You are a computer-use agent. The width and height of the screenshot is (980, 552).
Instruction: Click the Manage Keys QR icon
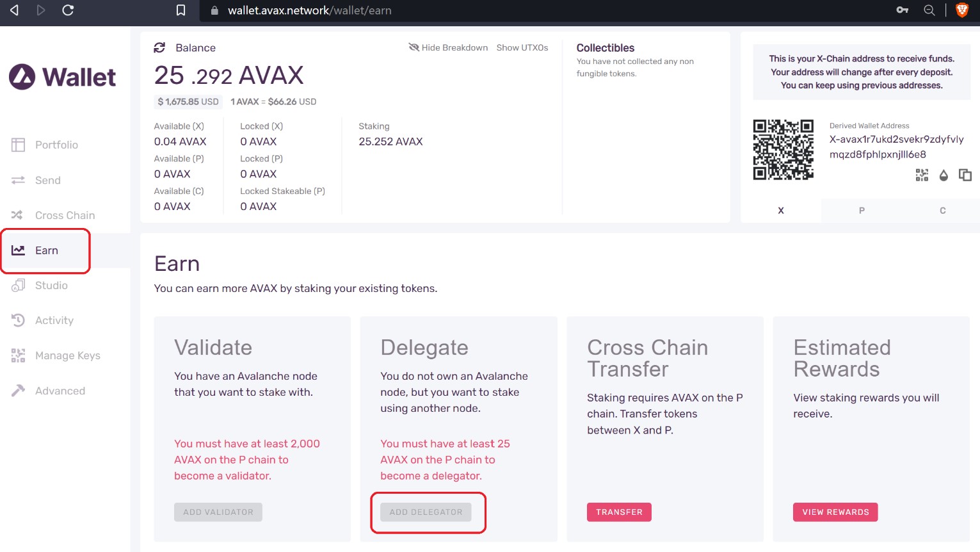click(x=18, y=355)
